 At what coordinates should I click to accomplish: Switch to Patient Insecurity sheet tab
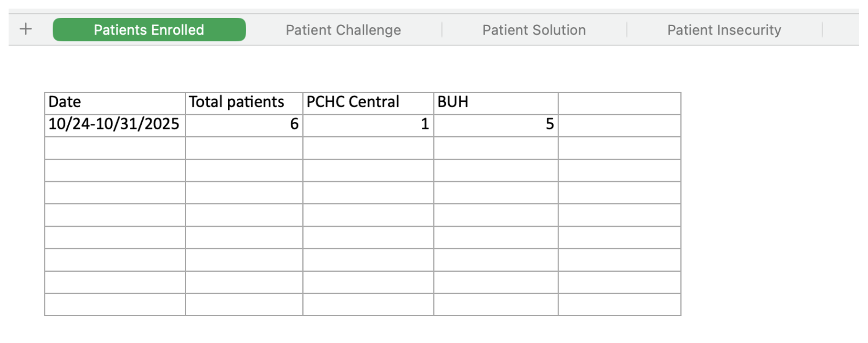pos(724,30)
